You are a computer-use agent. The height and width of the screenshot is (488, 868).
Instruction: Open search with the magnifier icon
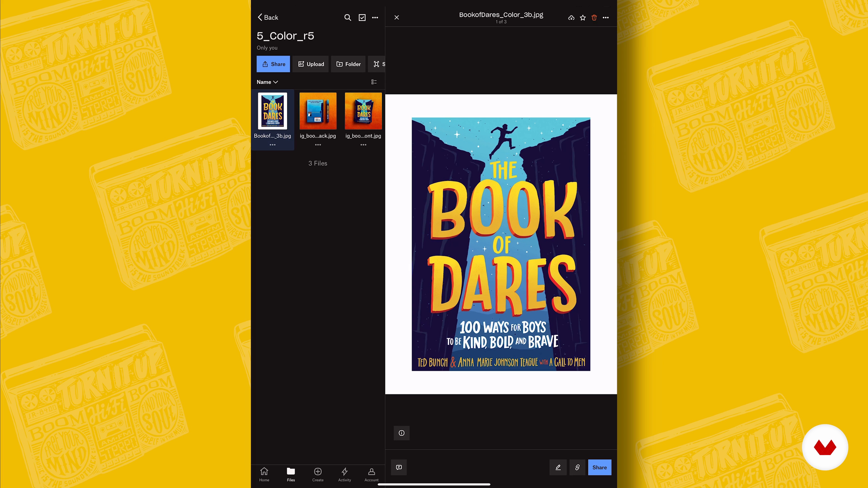347,18
